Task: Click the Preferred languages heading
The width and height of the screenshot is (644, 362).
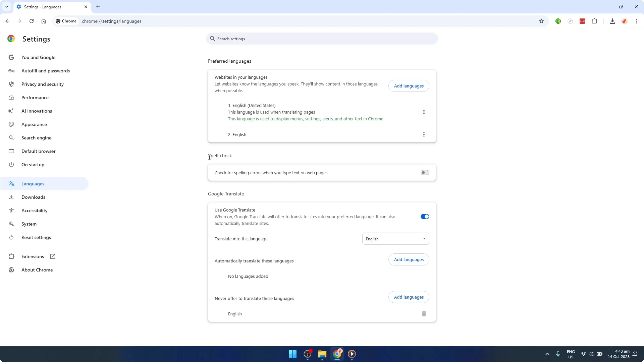Action: (229, 61)
